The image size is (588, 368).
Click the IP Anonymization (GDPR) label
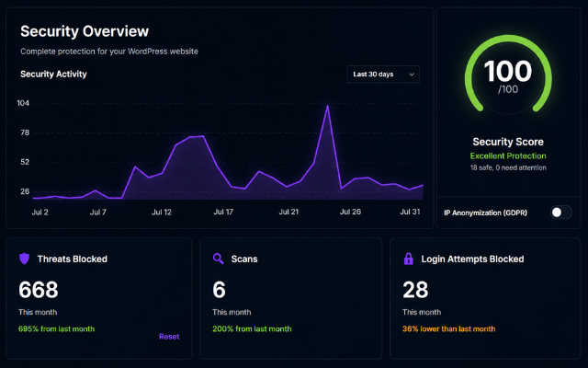pyautogui.click(x=485, y=213)
